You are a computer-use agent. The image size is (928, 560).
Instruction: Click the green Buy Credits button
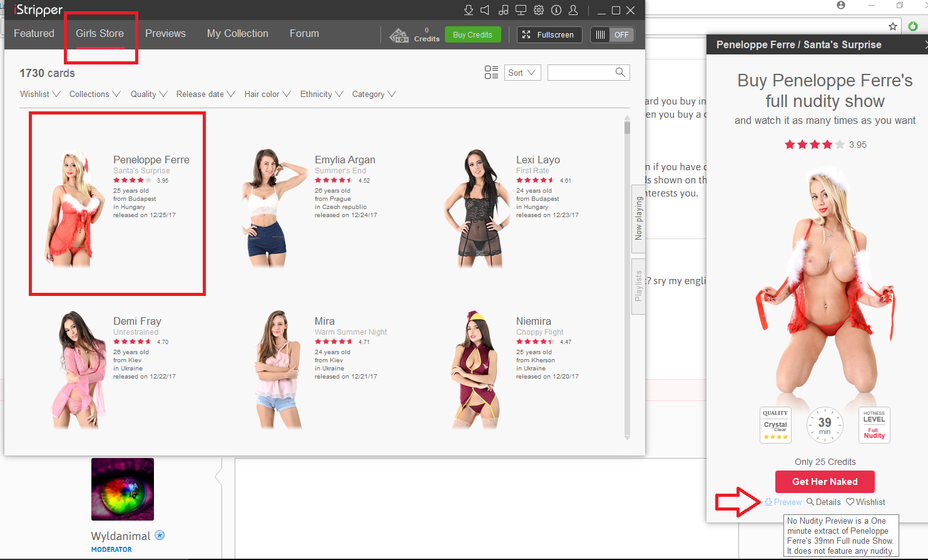click(472, 35)
